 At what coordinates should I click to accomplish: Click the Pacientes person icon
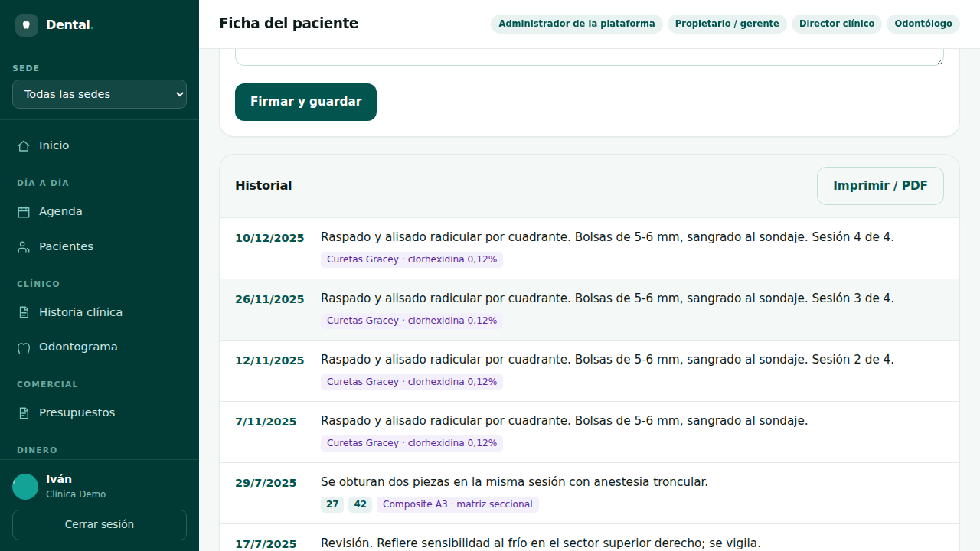[24, 247]
